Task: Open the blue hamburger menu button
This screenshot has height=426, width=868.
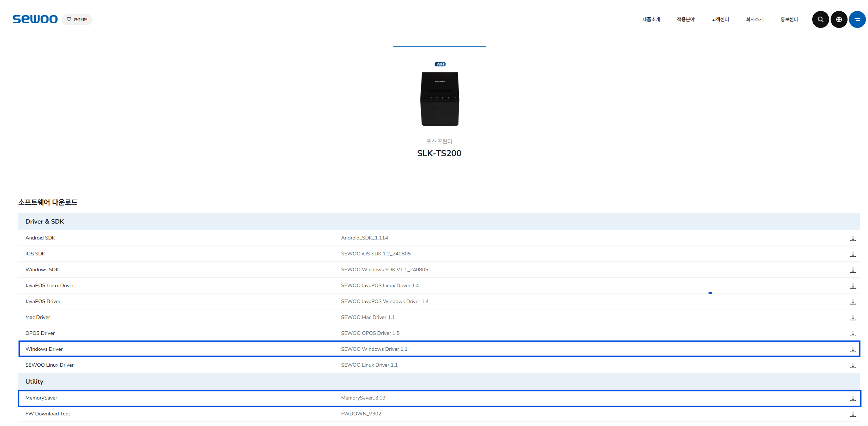Action: [857, 19]
